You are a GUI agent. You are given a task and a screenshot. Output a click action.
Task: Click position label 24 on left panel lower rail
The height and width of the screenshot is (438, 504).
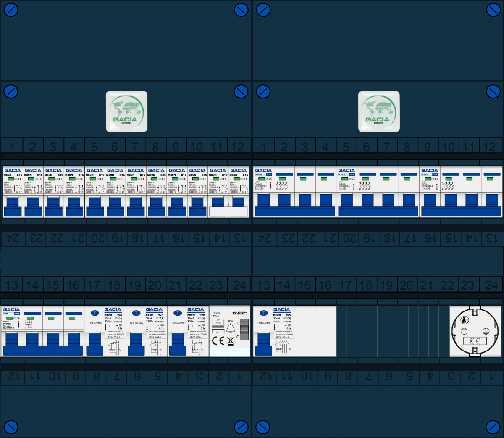point(240,285)
